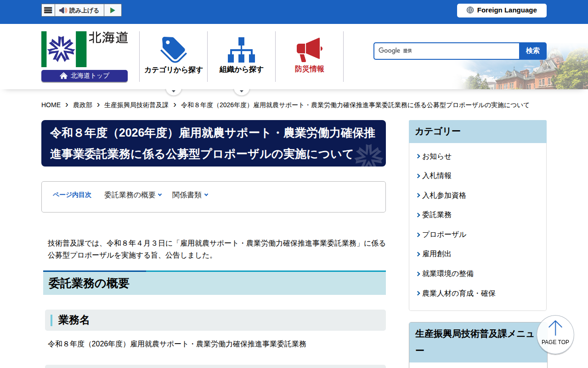Open 生産振興局技術普及課 breadcrumb link
Screen dimensions: 588x368
coord(136,105)
